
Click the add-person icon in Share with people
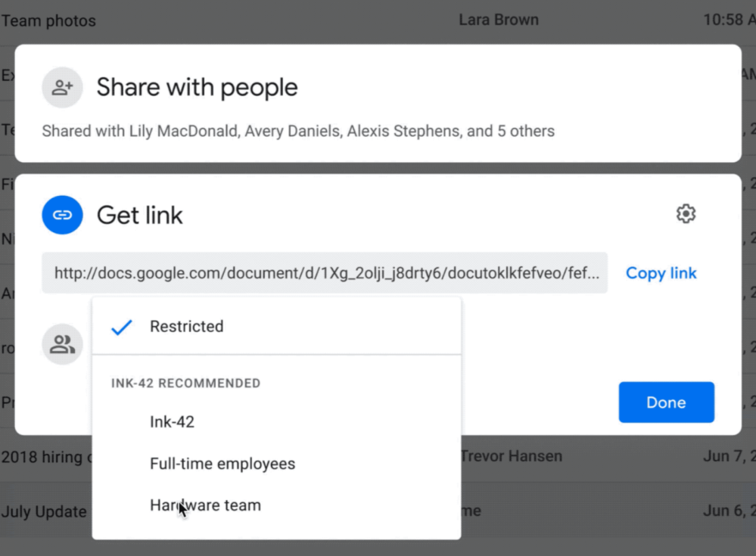click(x=62, y=87)
